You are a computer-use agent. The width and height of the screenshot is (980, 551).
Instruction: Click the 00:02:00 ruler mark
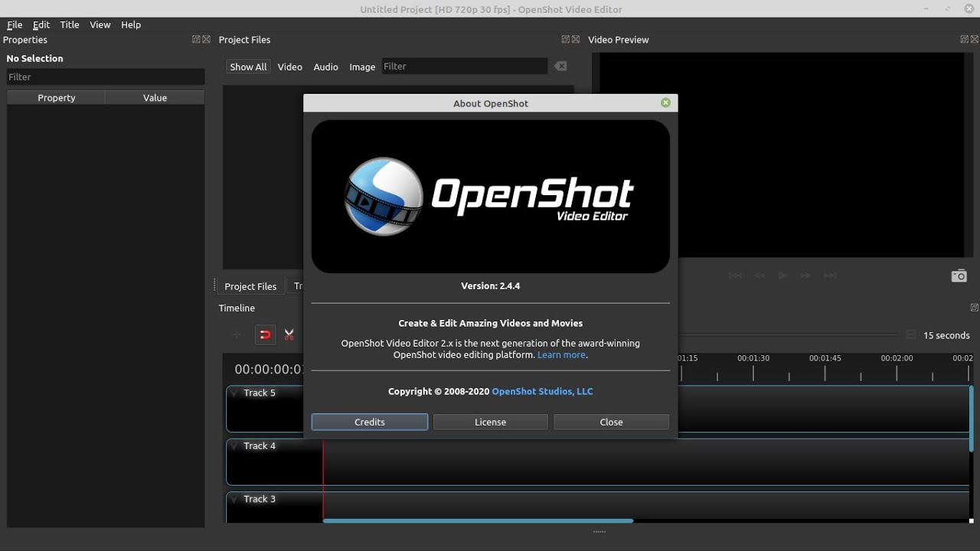tap(897, 358)
